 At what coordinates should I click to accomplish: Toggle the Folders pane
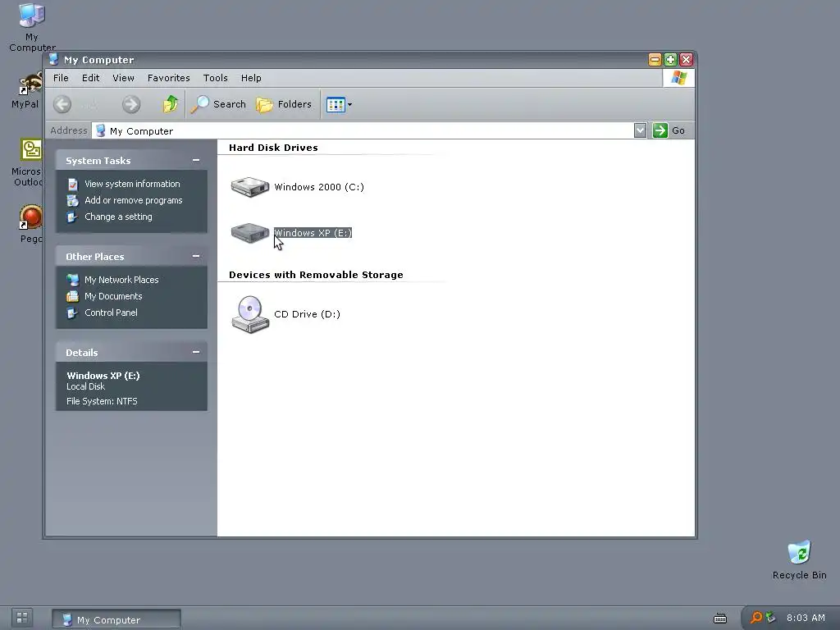(283, 104)
